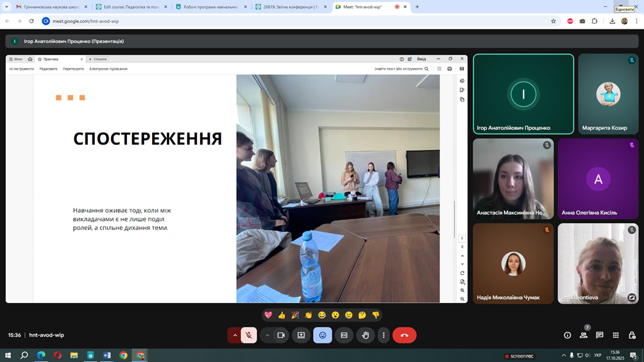Raise your hand in the meeting

point(366,335)
